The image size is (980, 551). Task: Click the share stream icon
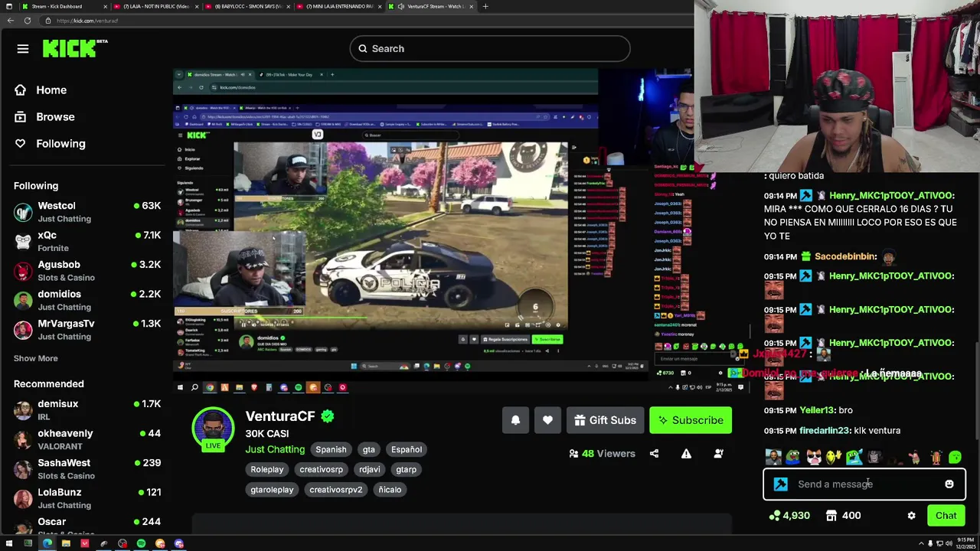pyautogui.click(x=654, y=454)
